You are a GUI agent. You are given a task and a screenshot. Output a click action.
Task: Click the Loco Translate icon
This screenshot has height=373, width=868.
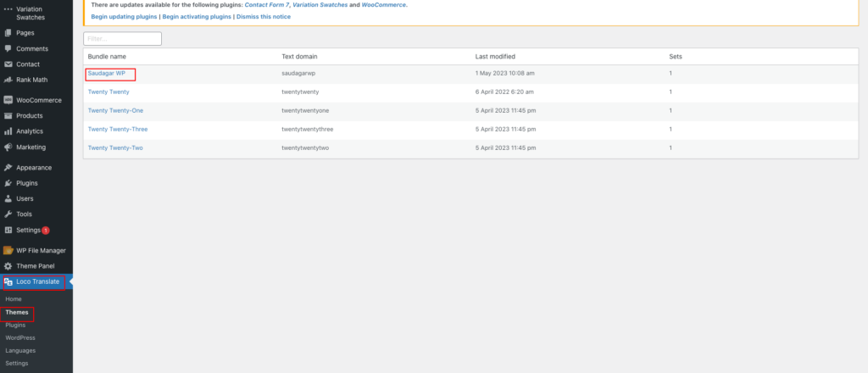point(8,281)
